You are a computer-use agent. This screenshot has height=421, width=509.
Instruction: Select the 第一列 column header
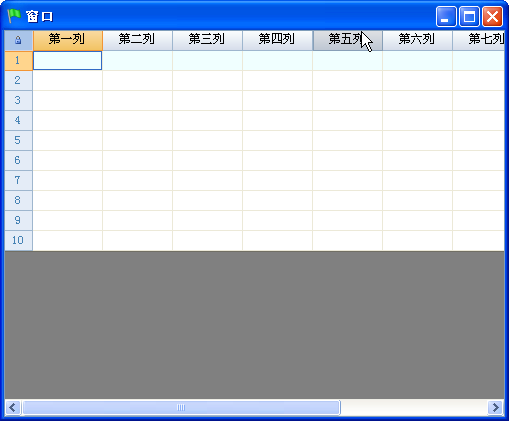click(68, 40)
